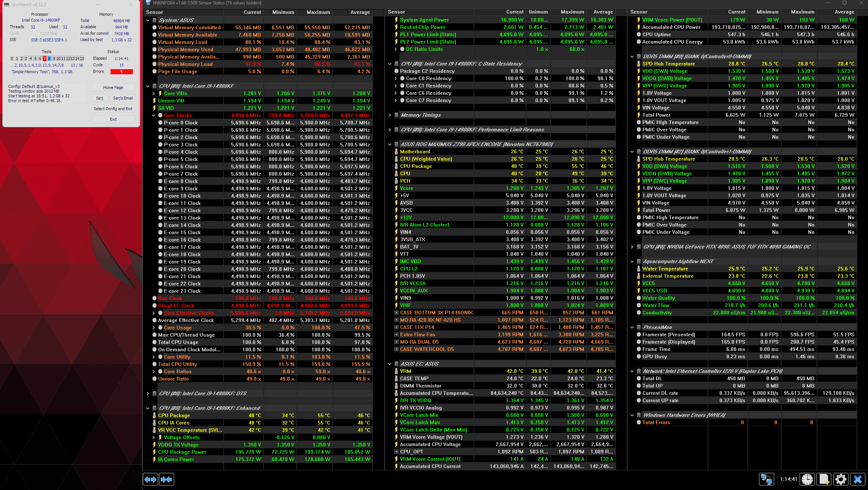The image size is (868, 490).
Task: Click the thermometer icon beside VRM in ASUS EC
Action: (396, 371)
